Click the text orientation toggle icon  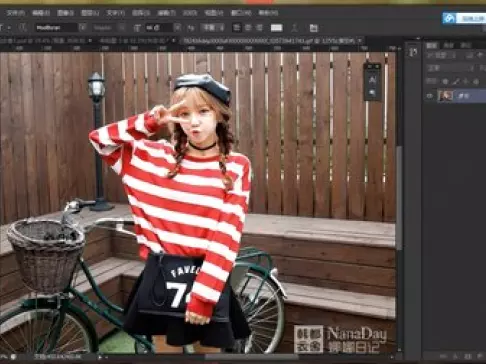click(23, 28)
